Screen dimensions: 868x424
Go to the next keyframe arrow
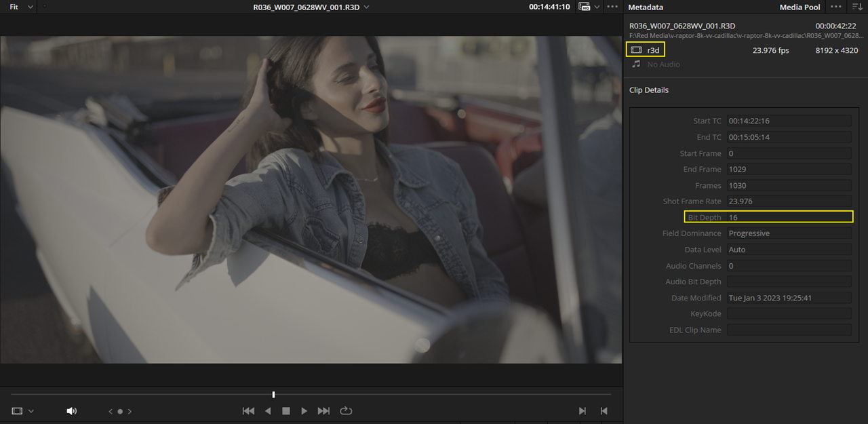(x=130, y=411)
